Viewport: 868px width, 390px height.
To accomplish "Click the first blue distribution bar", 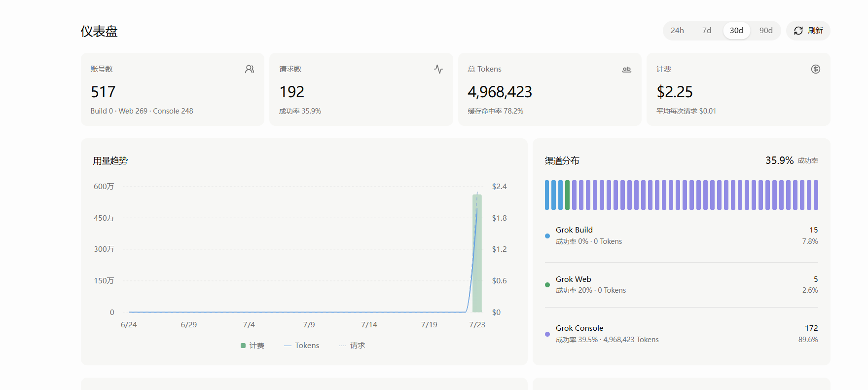I will pyautogui.click(x=547, y=195).
